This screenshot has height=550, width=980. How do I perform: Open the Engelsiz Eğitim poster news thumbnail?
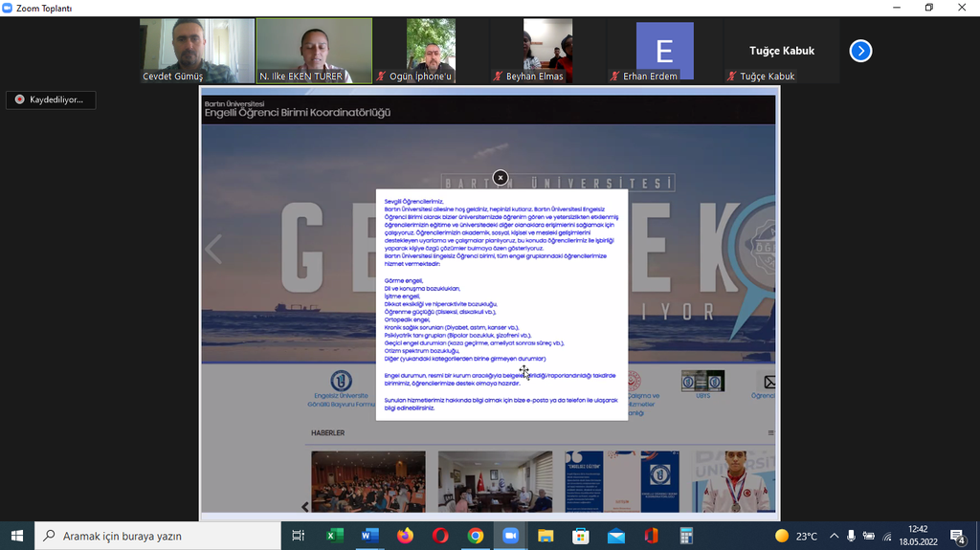622,481
